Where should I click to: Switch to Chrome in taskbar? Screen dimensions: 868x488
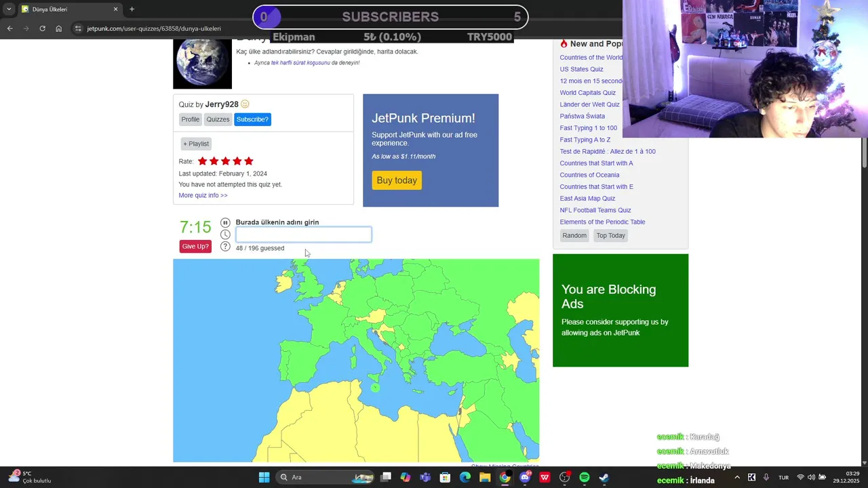coord(505,477)
